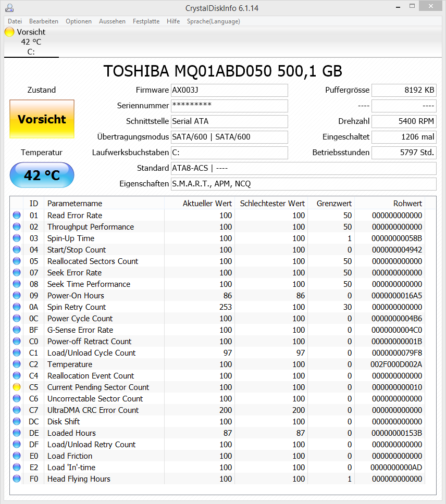The width and height of the screenshot is (446, 504).
Task: Click the Puffergrösse field showing 8192 KB
Action: pos(404,90)
